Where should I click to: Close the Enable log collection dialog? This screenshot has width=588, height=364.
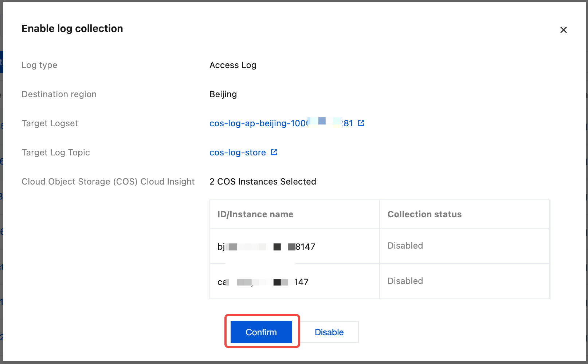tap(563, 30)
